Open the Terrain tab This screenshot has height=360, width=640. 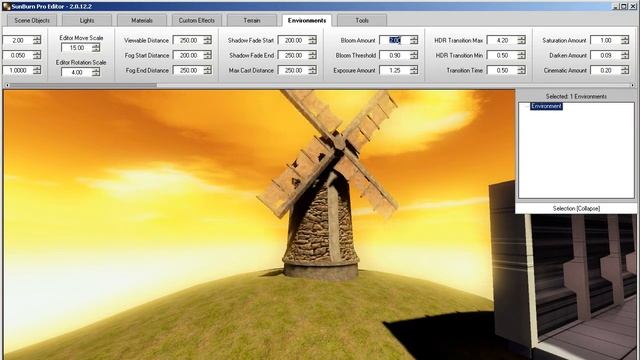point(251,20)
